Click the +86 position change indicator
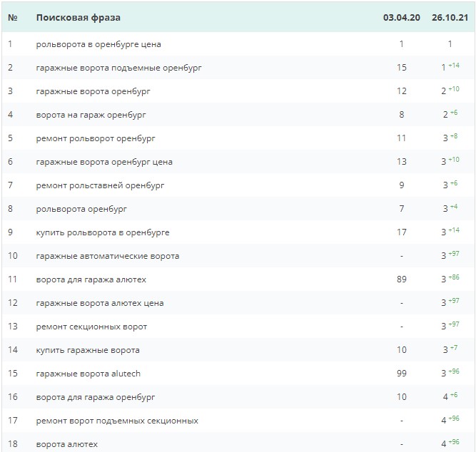The width and height of the screenshot is (476, 452). click(x=453, y=278)
